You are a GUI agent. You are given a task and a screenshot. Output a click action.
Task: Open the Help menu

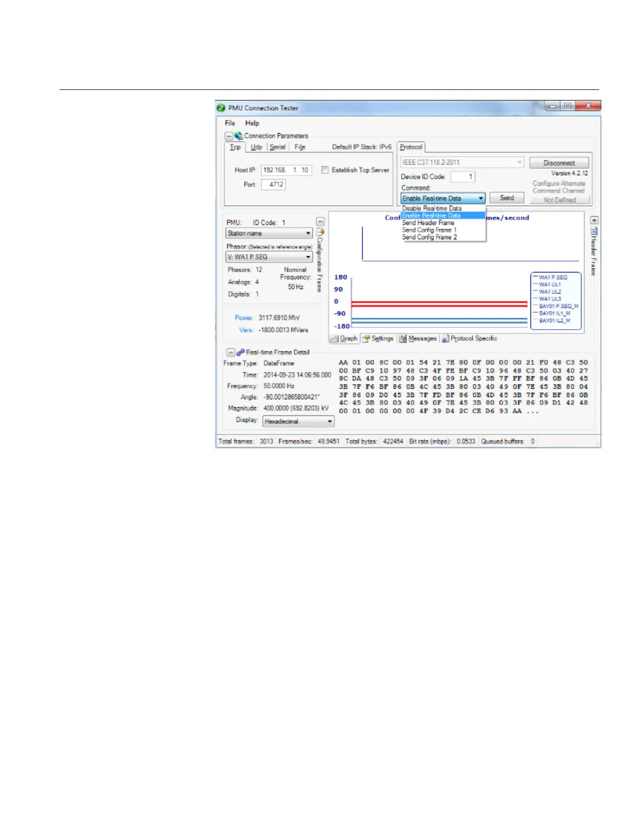point(252,123)
